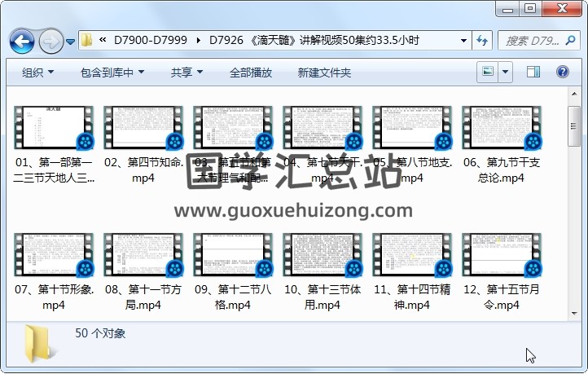Close the Explorer window
Screen dimensions: 588x374
coord(562,9)
